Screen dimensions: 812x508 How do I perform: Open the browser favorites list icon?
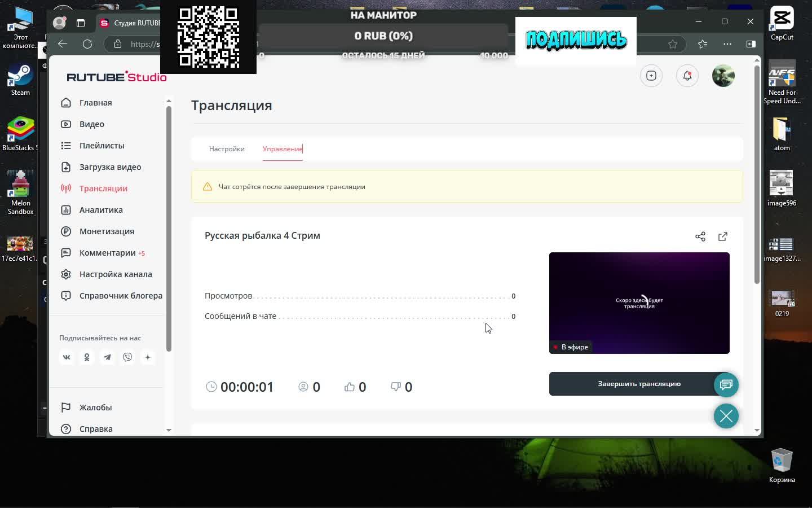703,44
